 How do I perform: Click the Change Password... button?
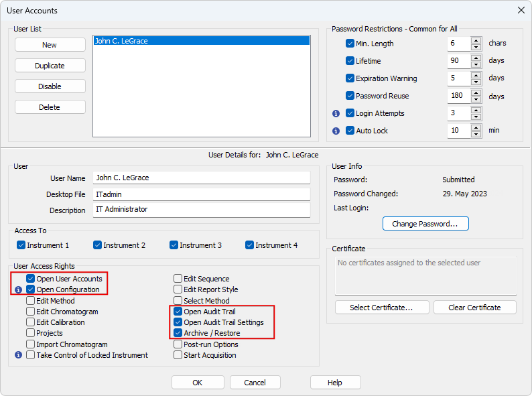(425, 224)
